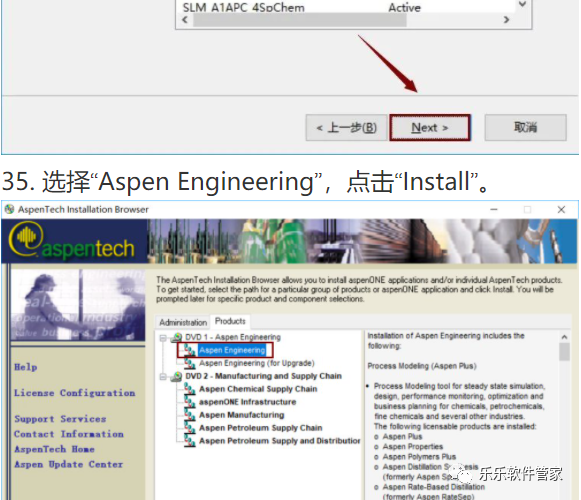Click the 'Aspen Properties' text in description
This screenshot has height=500, width=581.
coord(412,447)
